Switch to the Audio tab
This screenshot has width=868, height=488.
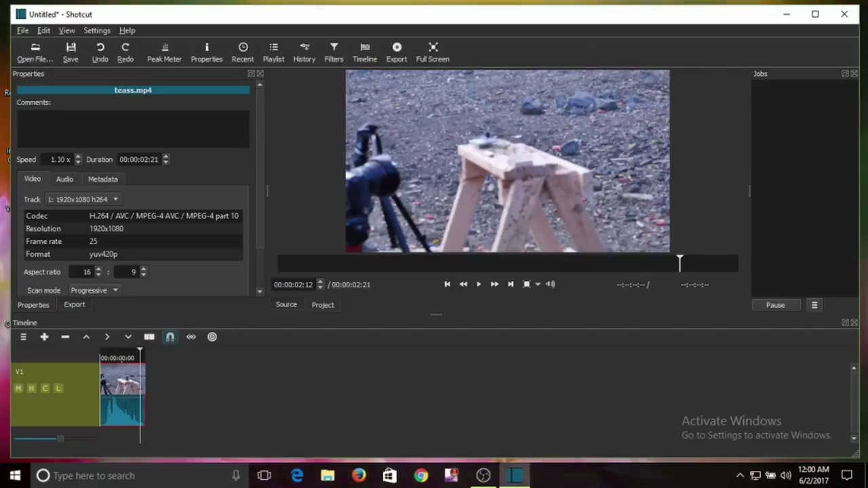[64, 179]
